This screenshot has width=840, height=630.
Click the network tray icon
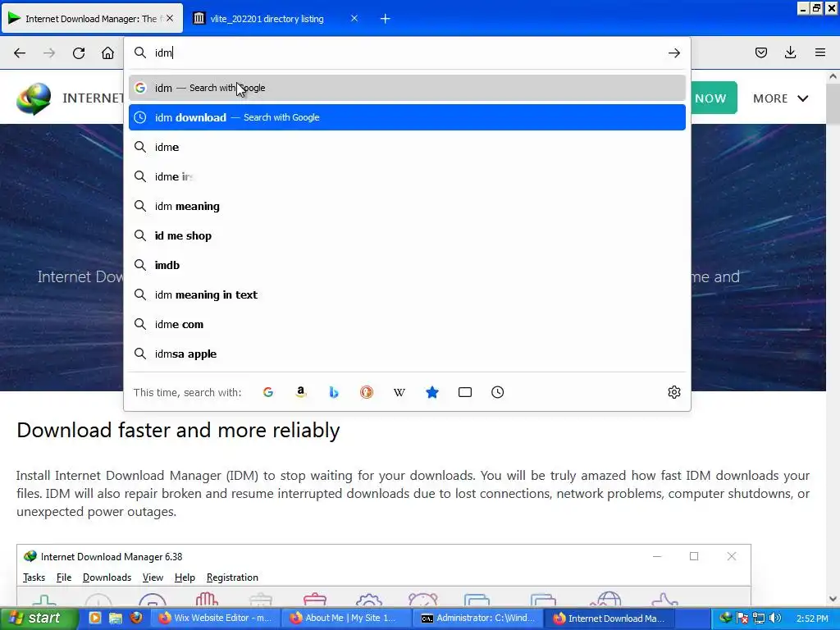tap(759, 619)
